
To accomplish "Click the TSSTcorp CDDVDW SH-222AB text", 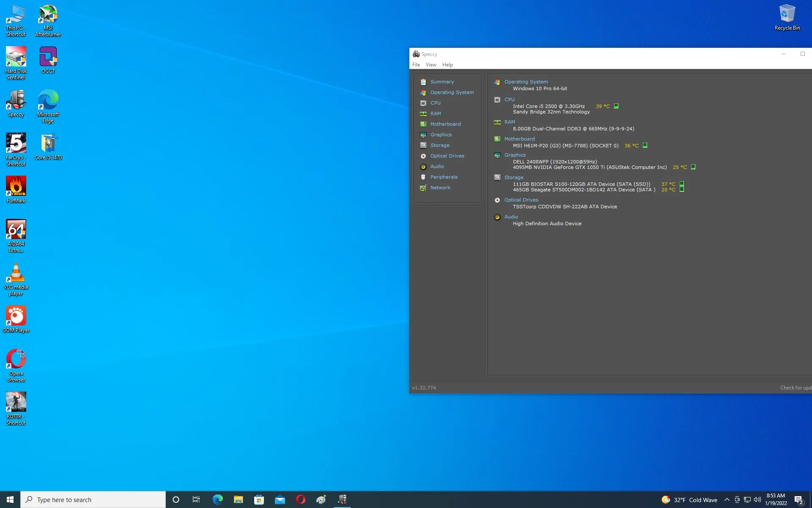I will 565,207.
